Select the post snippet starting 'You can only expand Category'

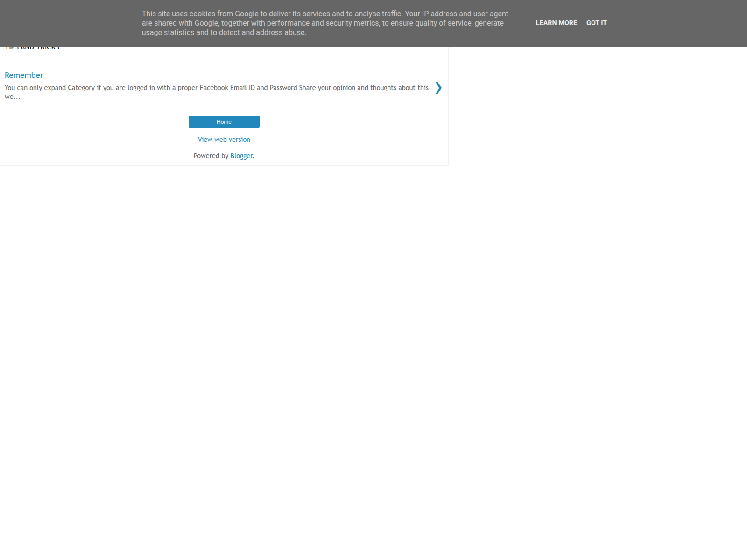click(217, 92)
